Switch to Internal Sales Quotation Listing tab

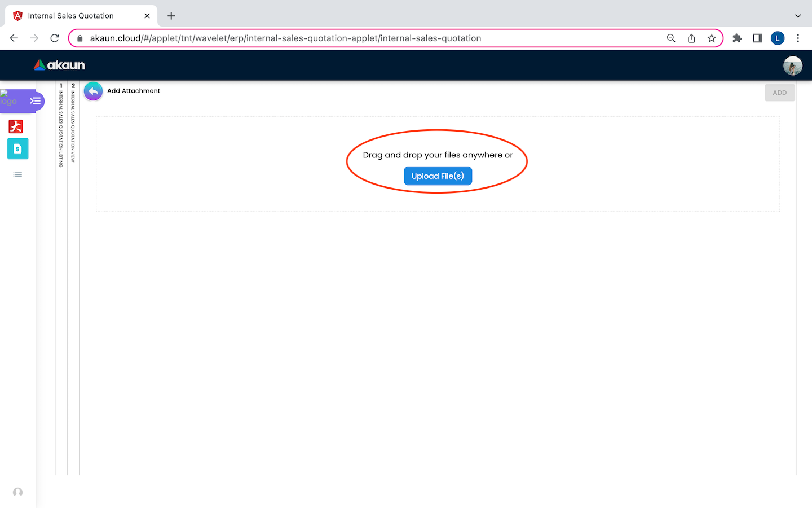[x=61, y=125]
